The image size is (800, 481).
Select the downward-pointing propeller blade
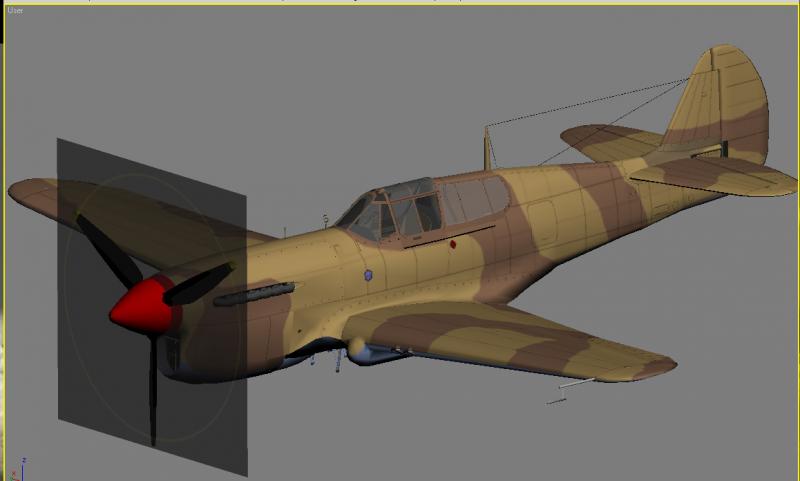tap(152, 390)
